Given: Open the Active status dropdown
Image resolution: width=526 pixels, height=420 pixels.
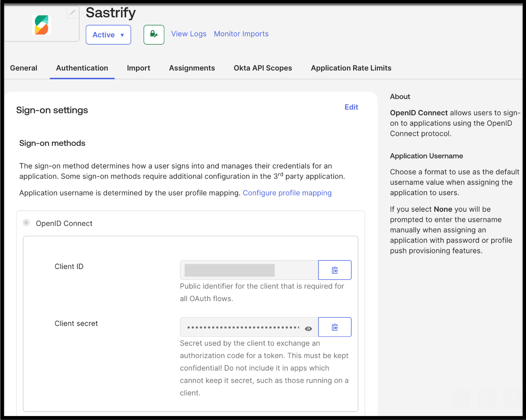Looking at the screenshot, I should [x=108, y=35].
